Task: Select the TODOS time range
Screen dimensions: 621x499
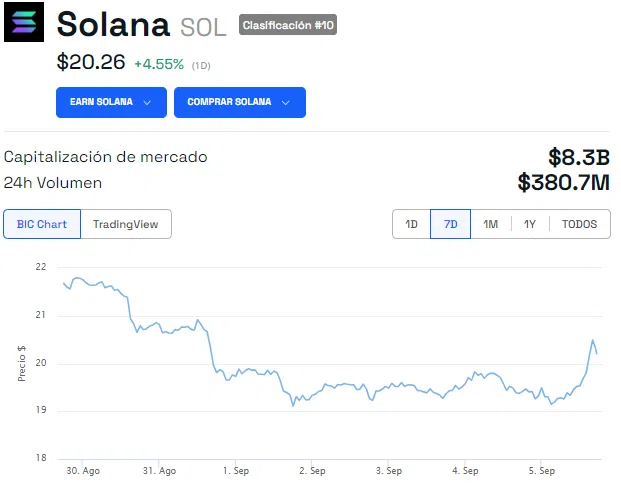Action: tap(579, 224)
